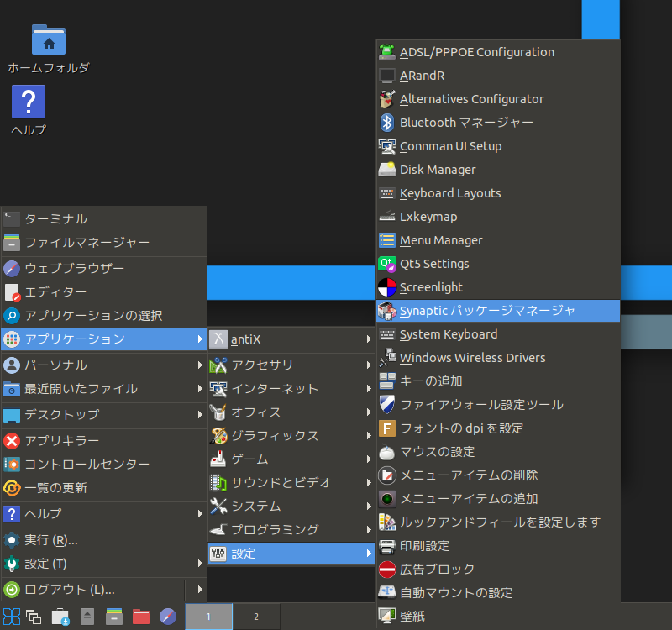Click the コントロールセンター icon
672x630 pixels.
tap(12, 465)
